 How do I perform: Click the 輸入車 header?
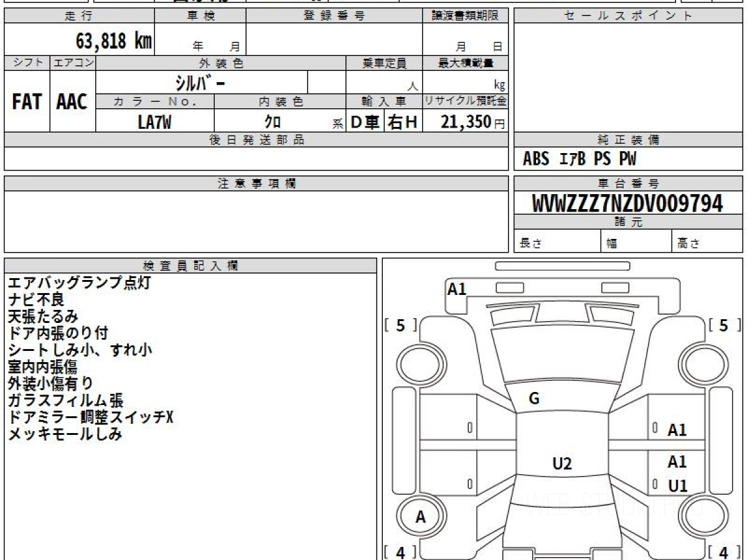(384, 101)
